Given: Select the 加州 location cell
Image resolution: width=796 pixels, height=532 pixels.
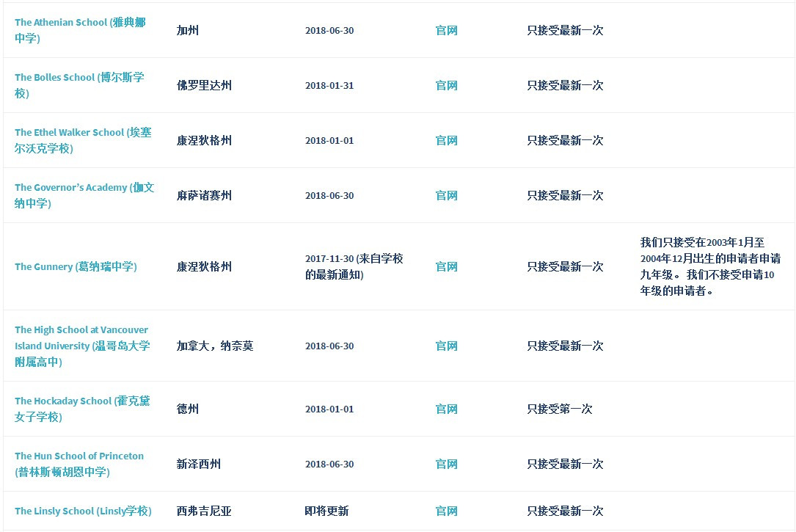Looking at the screenshot, I should (x=187, y=31).
